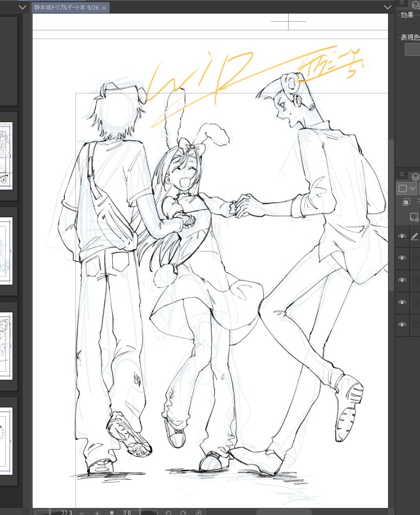Hide the fifth layer in the list
Viewport: 420px width, 515px height.
click(x=402, y=324)
